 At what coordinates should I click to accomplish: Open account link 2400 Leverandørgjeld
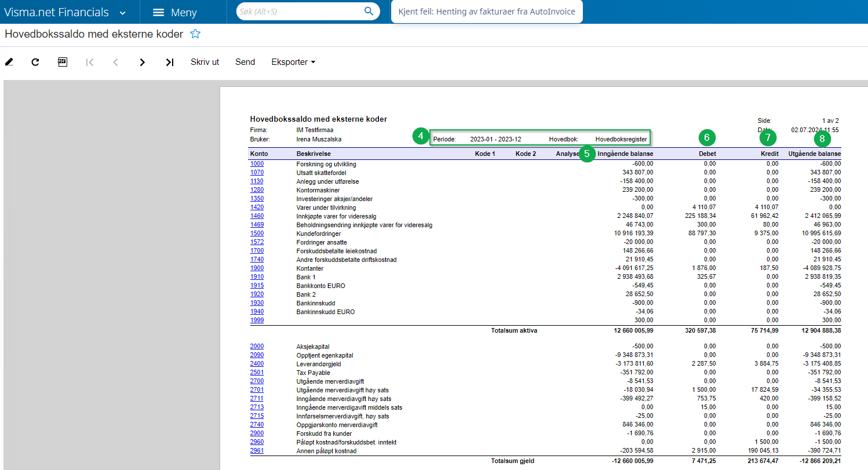click(x=257, y=364)
